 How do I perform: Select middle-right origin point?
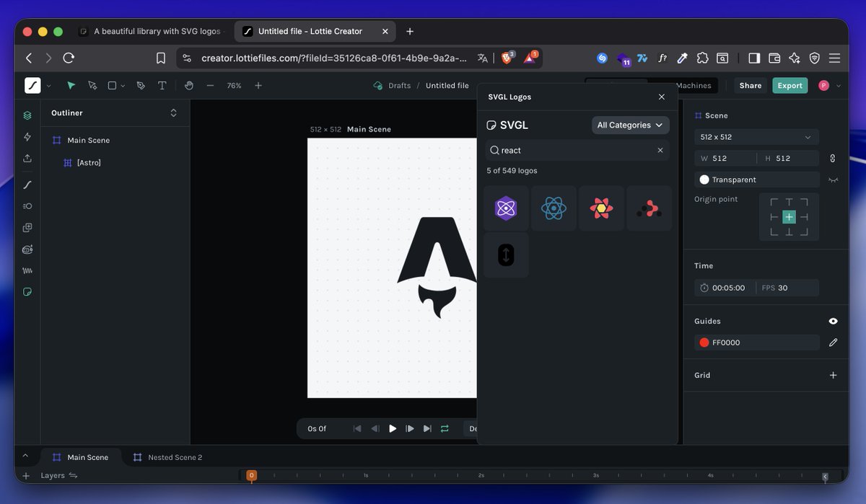coord(804,217)
